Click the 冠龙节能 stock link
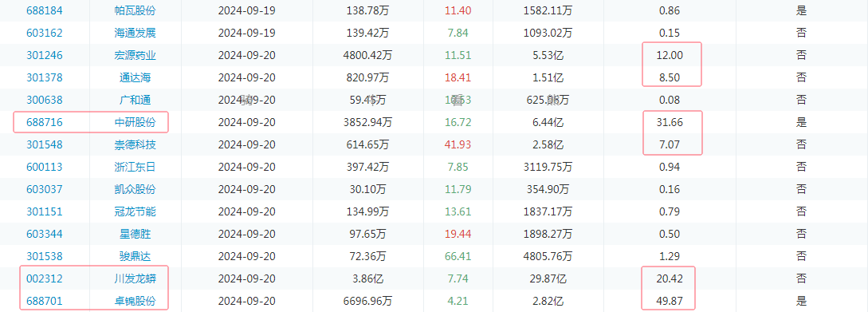The height and width of the screenshot is (312, 868). point(136,211)
